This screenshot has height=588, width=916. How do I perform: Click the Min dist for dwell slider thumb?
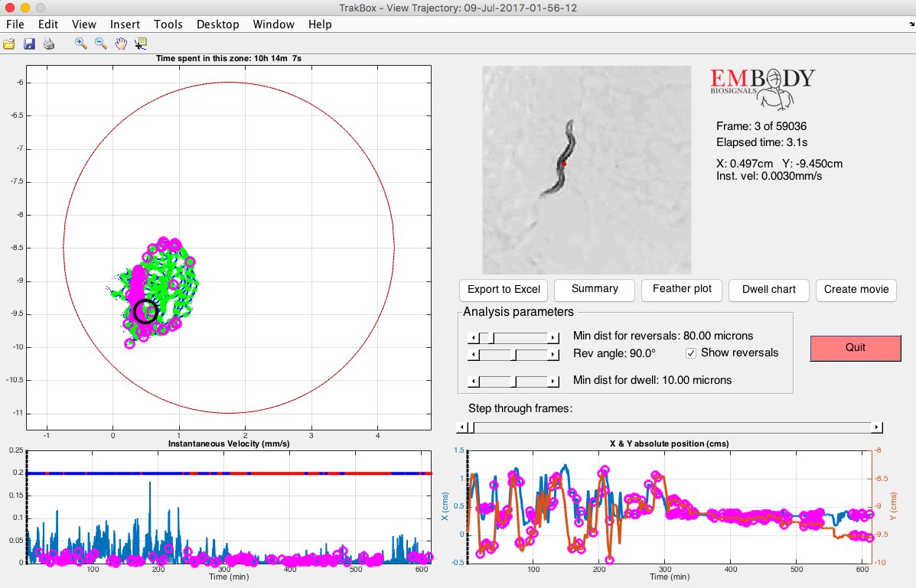tap(513, 382)
